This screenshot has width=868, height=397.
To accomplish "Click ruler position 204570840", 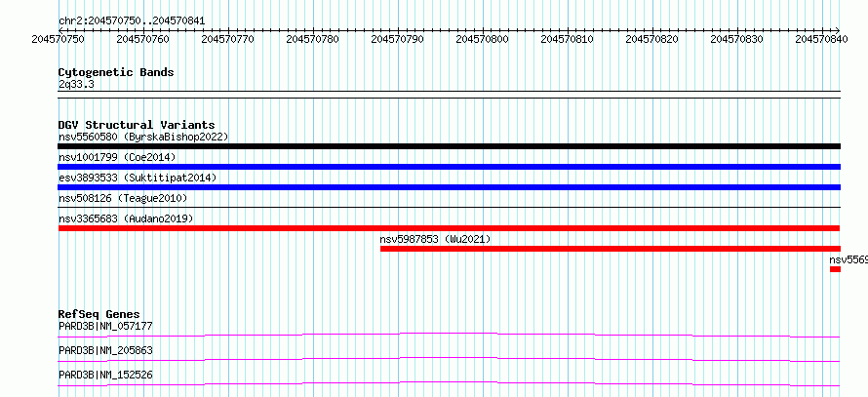I will tap(821, 39).
